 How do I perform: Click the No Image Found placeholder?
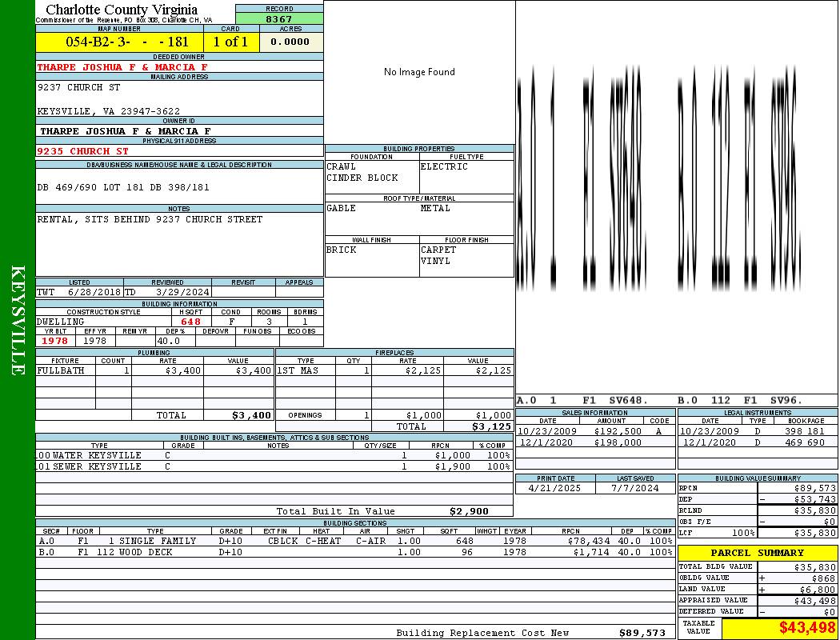419,72
